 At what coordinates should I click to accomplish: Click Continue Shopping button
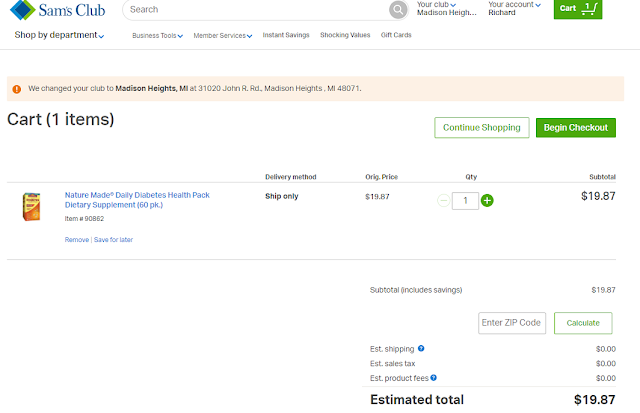coord(482,128)
